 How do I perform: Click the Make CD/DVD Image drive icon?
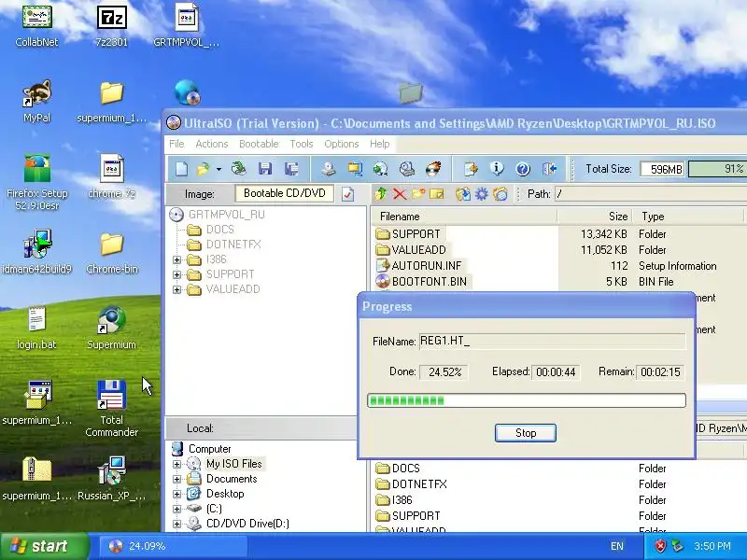point(329,169)
